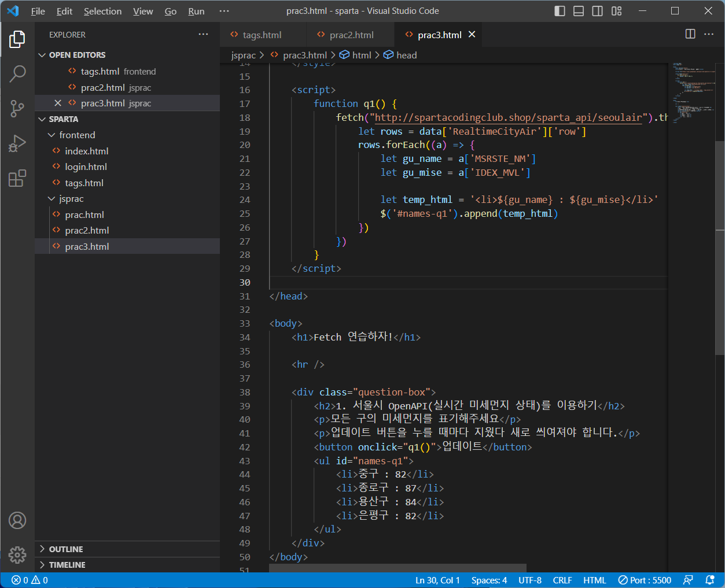This screenshot has height=588, width=725.
Task: Click the horizontal editor scrollbar
Action: click(x=398, y=568)
